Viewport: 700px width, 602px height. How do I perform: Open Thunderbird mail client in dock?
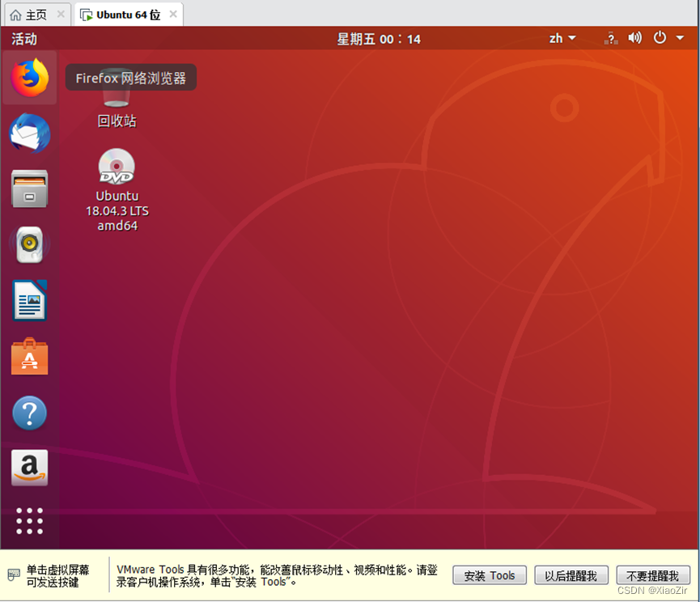tap(29, 134)
